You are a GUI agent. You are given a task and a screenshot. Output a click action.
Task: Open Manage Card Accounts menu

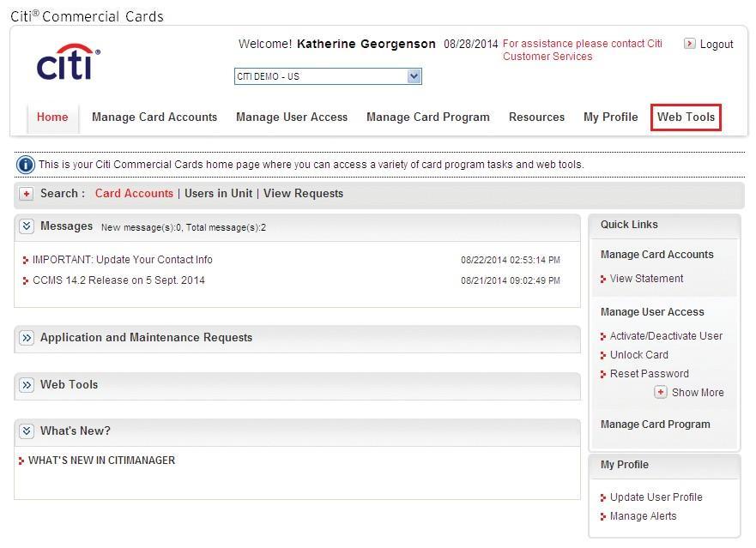[x=154, y=117]
